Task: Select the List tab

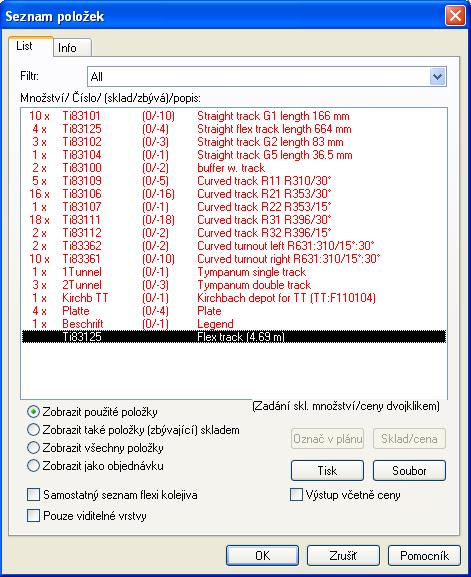Action: point(30,46)
